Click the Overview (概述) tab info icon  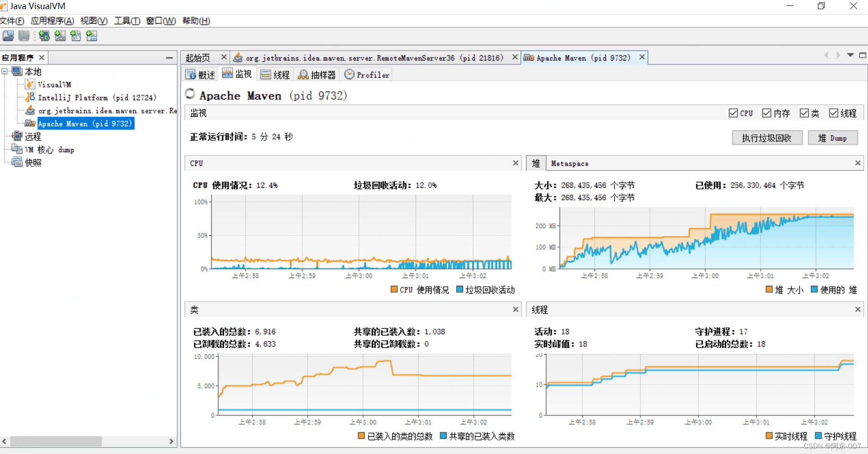tap(191, 75)
